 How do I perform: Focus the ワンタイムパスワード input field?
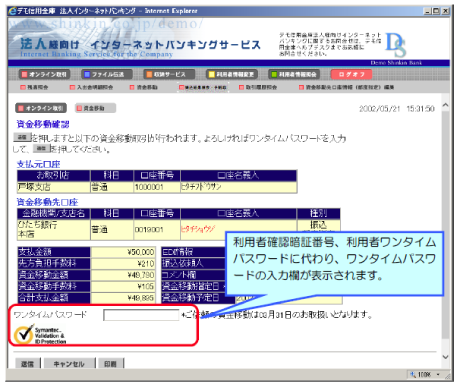(141, 315)
